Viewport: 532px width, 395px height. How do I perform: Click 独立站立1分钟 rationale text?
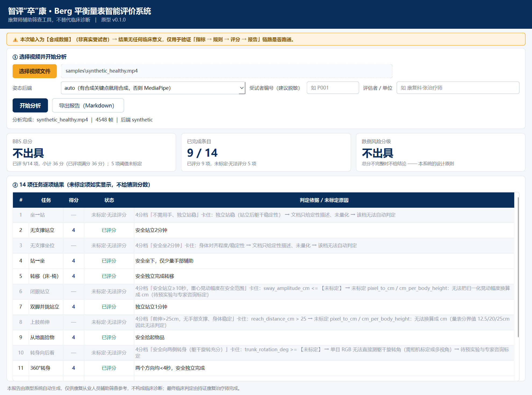(x=151, y=307)
